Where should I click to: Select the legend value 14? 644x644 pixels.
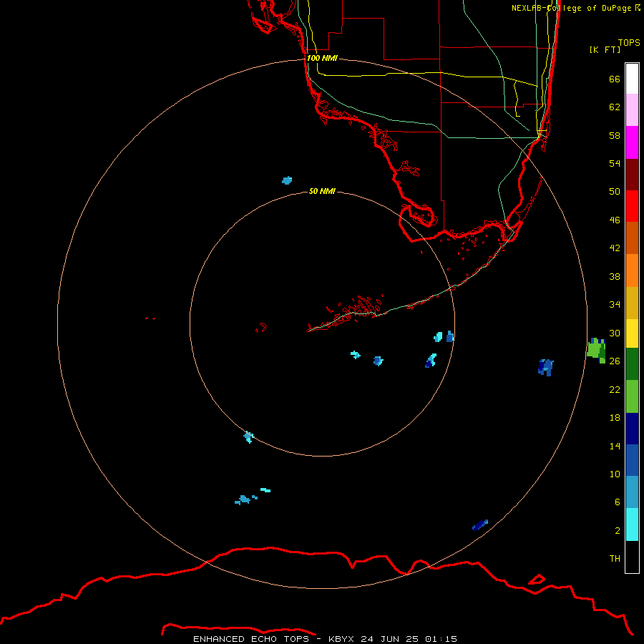(x=615, y=446)
